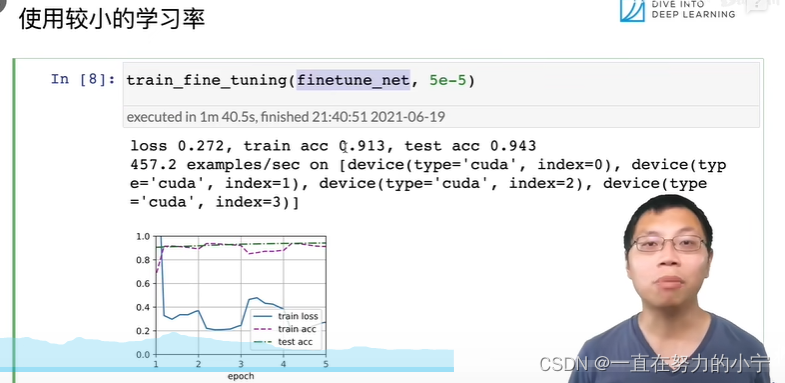
Task: Click the execution time line 'executed in 1m 40.5s'
Action: click(x=286, y=117)
